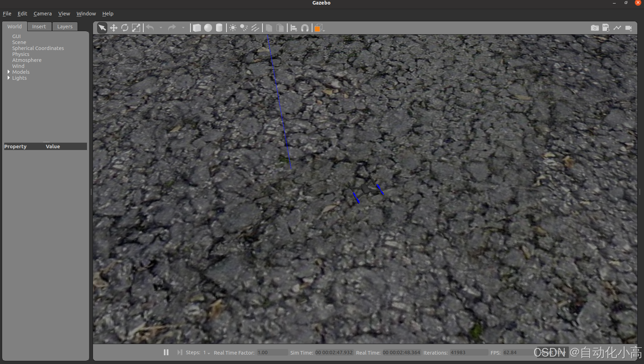Screen dimensions: 644x364
Task: Toggle the snap magnet tool
Action: 305,28
